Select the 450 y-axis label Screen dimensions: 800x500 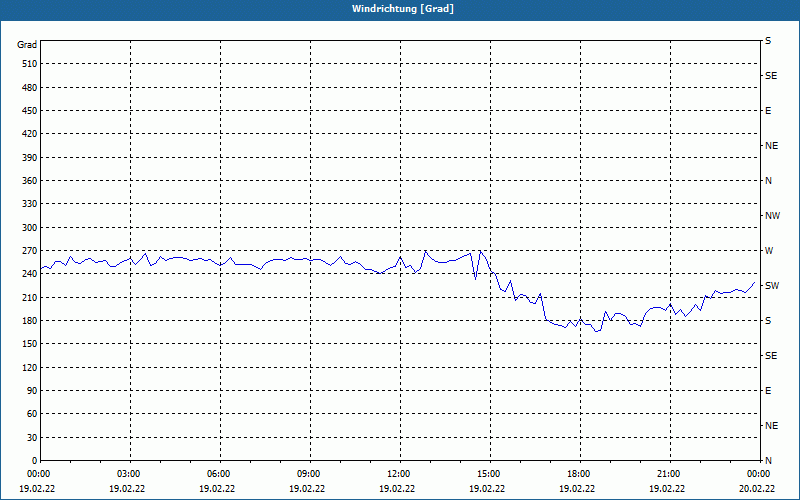click(x=30, y=111)
